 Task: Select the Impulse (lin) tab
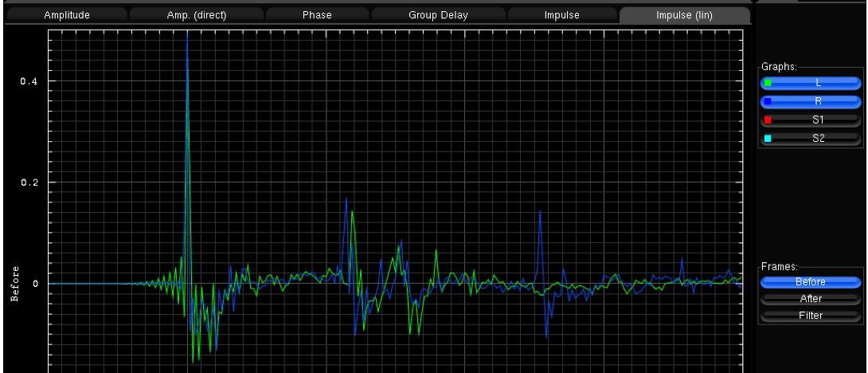[x=683, y=15]
